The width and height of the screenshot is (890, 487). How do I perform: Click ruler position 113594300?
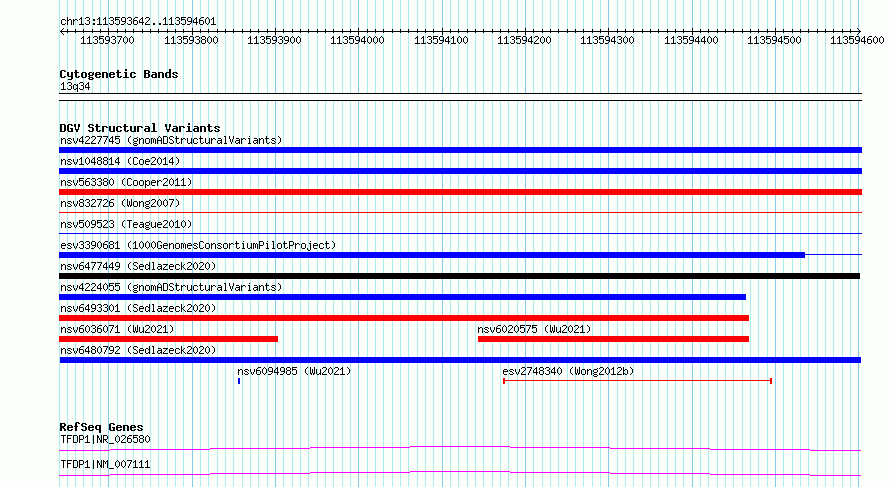pos(607,40)
